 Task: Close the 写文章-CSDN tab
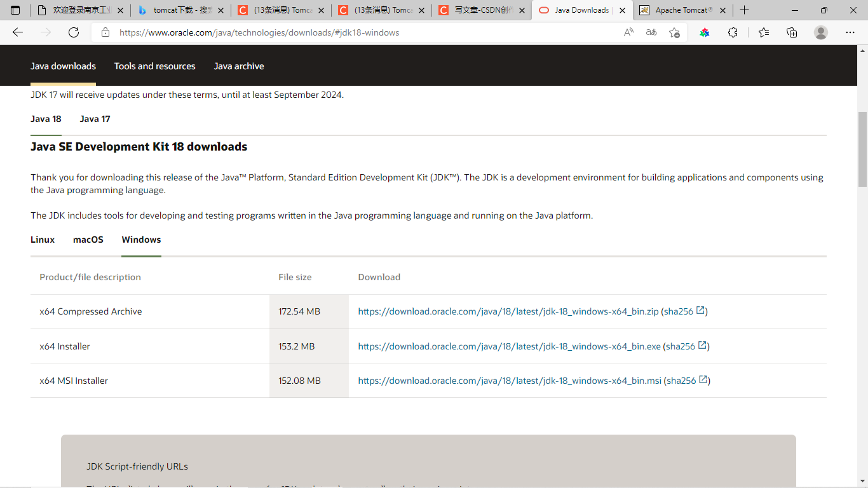(522, 10)
